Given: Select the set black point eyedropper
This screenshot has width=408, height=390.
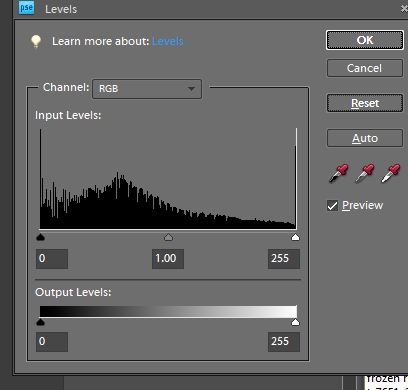Looking at the screenshot, I should click(339, 173).
